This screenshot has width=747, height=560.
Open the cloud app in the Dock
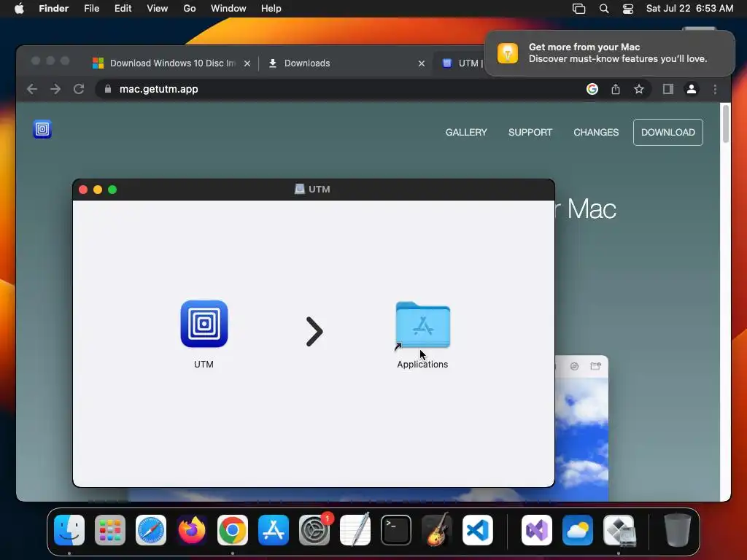(x=578, y=530)
